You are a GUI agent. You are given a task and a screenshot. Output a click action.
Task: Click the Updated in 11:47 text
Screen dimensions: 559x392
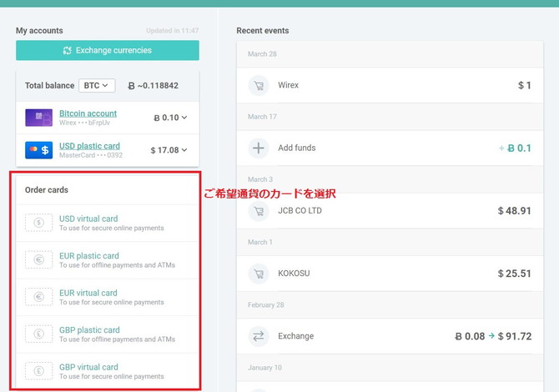point(173,31)
